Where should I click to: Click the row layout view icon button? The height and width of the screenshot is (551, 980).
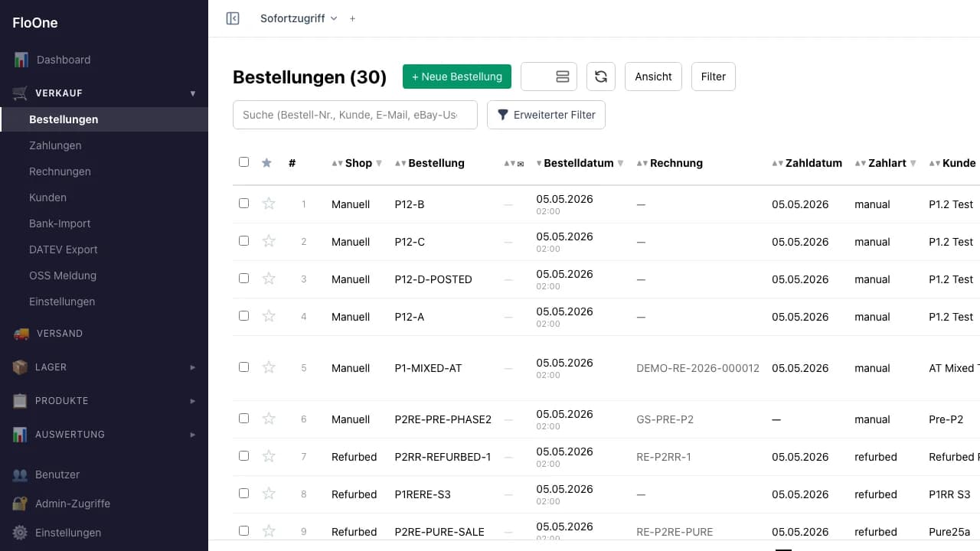tap(563, 77)
